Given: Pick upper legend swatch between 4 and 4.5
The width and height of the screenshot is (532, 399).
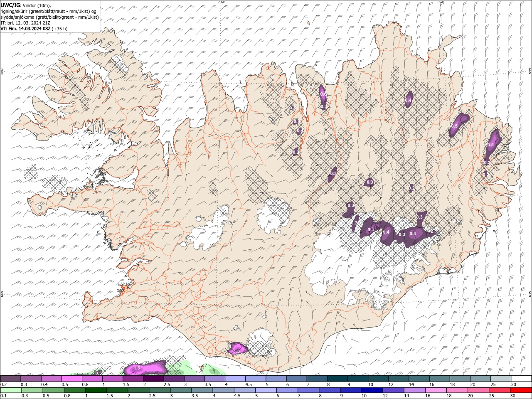Looking at the screenshot, I should point(235,379).
